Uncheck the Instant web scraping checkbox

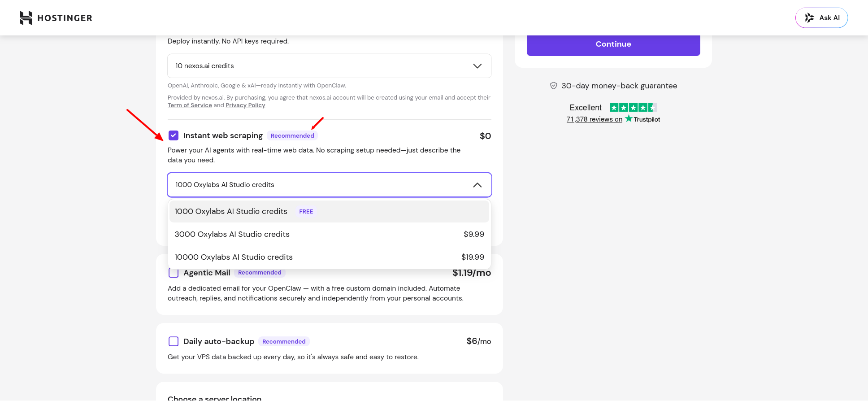pyautogui.click(x=174, y=135)
